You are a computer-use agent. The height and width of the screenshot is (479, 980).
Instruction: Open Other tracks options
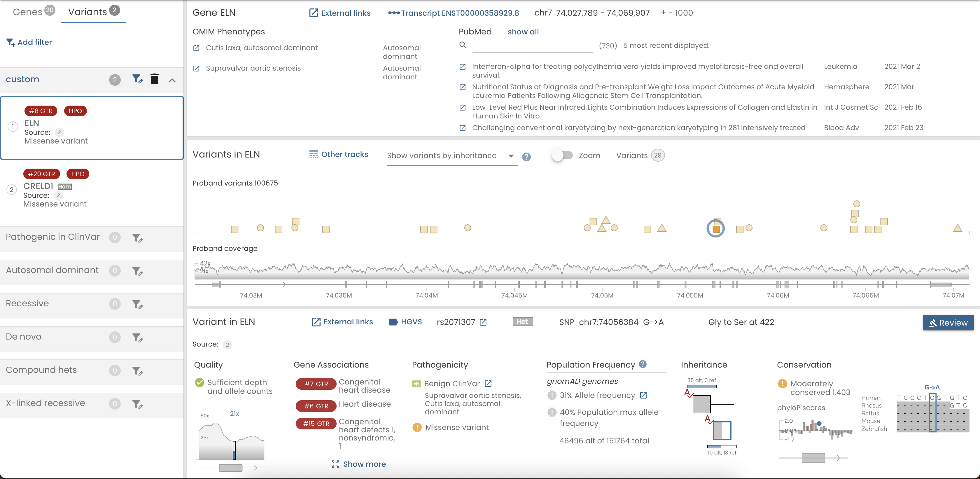pos(339,155)
